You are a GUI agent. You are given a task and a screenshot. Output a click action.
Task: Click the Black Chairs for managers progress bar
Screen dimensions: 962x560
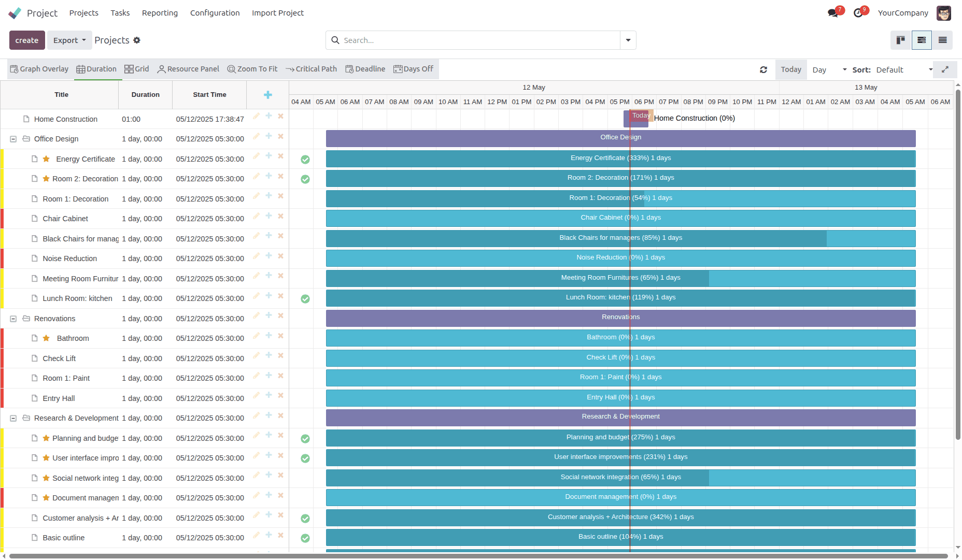coord(620,238)
